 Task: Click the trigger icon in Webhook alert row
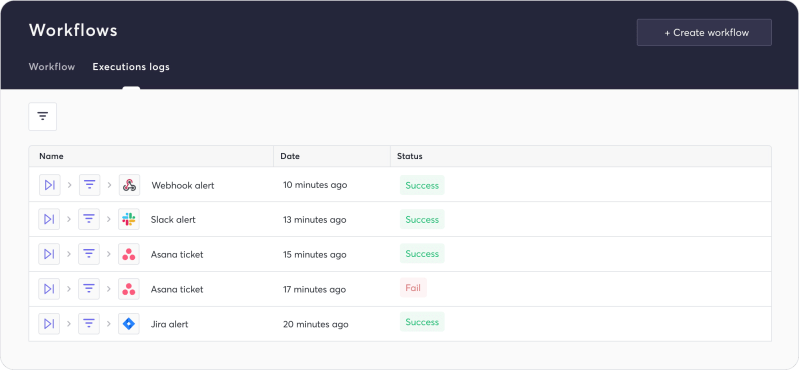pos(49,185)
